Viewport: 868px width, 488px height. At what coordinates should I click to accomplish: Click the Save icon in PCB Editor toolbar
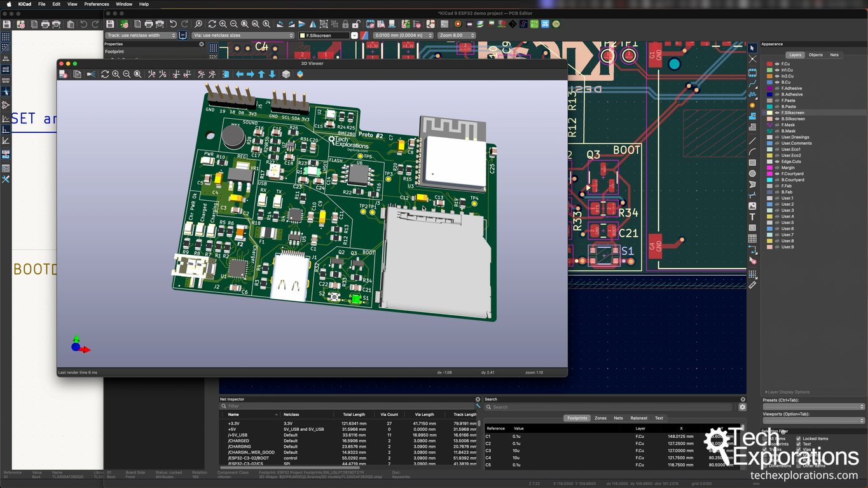click(110, 24)
